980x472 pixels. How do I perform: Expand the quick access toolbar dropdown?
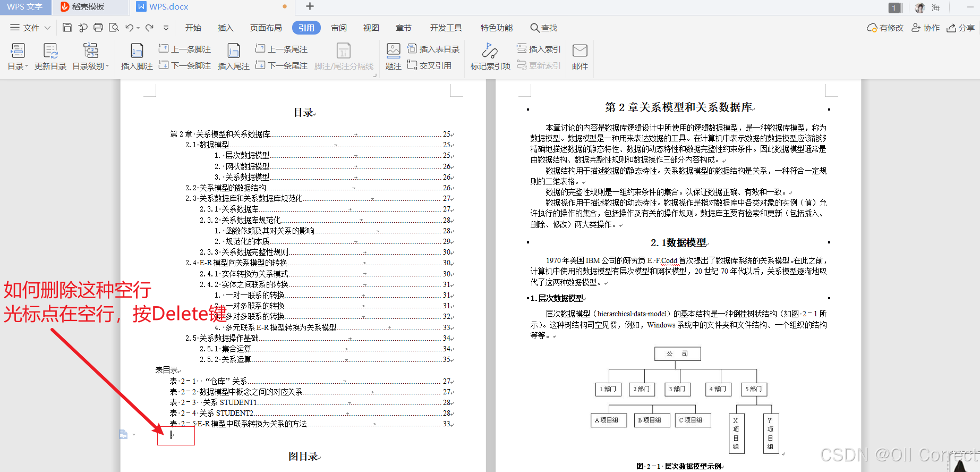166,28
